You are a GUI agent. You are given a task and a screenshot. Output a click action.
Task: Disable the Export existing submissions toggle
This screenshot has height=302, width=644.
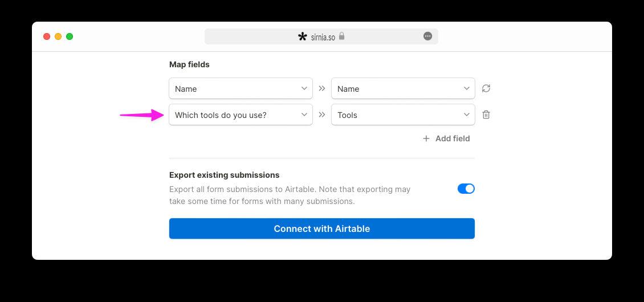(466, 189)
